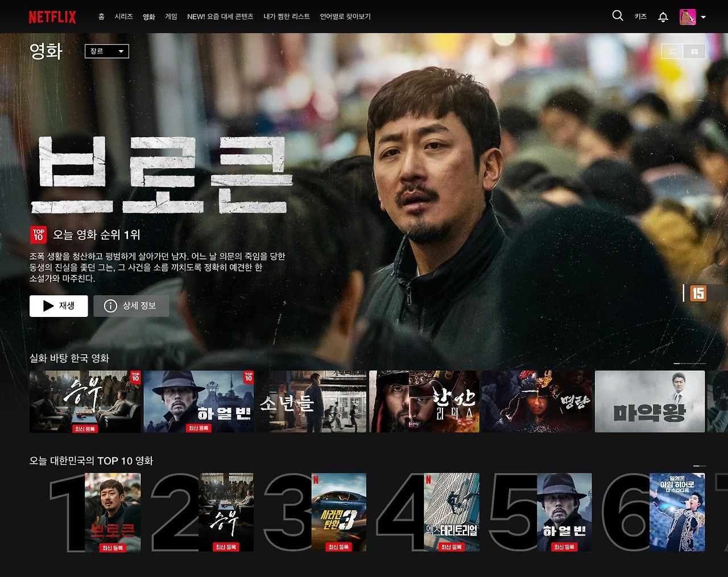728x577 pixels.
Task: Go to 홈 in the navigation
Action: pos(101,17)
